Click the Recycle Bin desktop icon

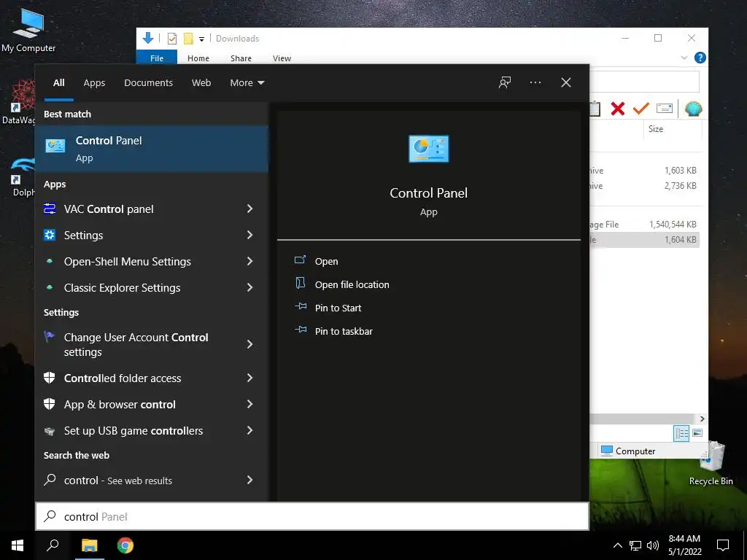tap(711, 463)
